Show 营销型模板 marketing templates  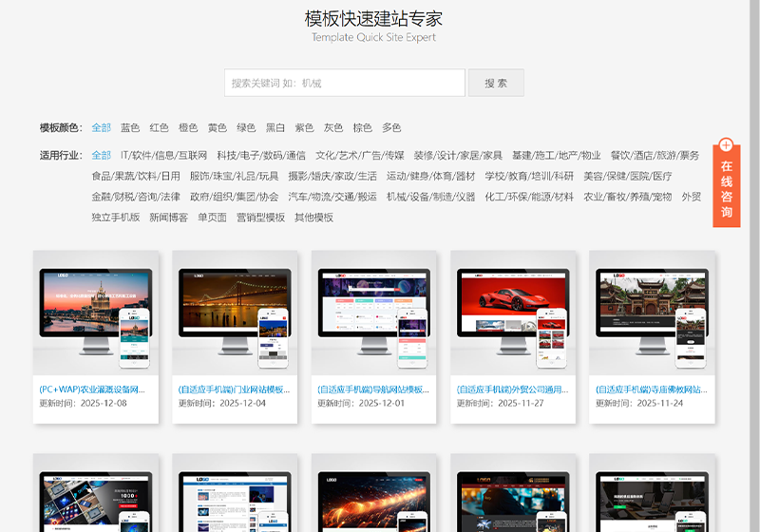pos(260,218)
